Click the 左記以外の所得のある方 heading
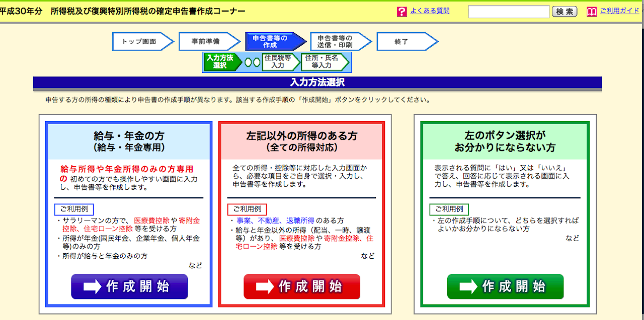Image resolution: width=644 pixels, height=320 pixels. click(301, 142)
